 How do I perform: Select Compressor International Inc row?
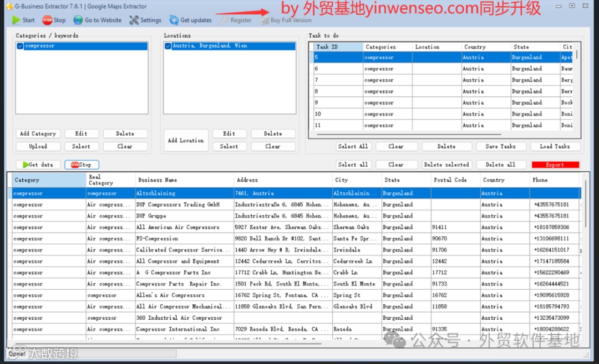tap(295, 329)
